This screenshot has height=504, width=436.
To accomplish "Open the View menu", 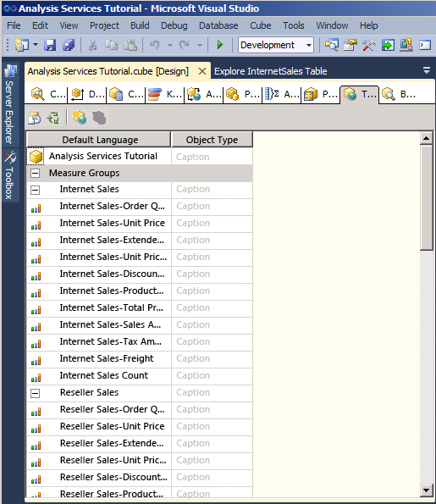I will click(69, 25).
